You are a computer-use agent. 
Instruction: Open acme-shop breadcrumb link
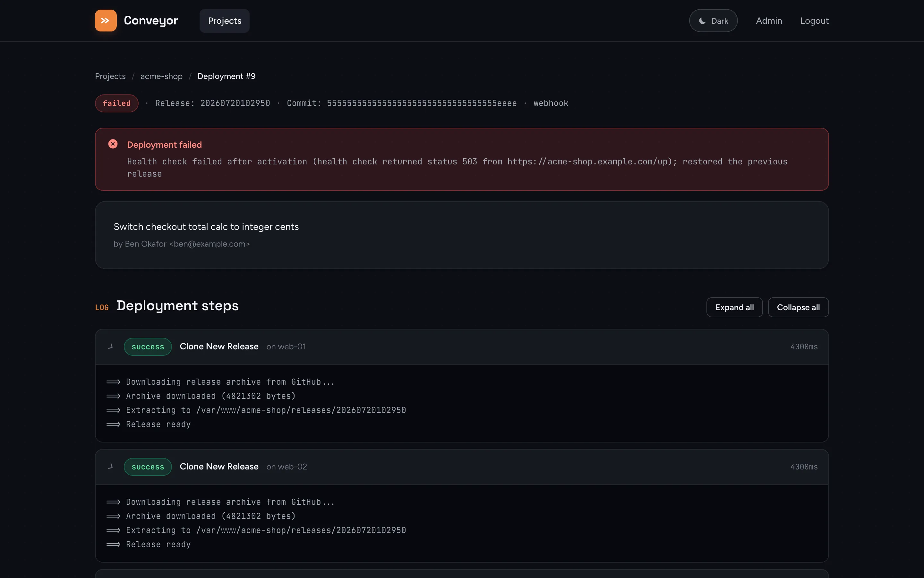point(161,76)
